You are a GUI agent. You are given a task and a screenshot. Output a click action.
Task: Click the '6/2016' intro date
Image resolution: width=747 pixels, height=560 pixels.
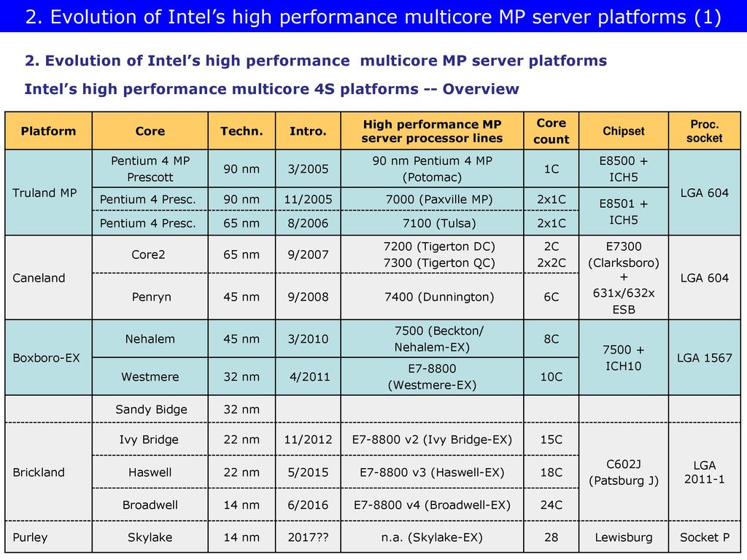pyautogui.click(x=309, y=505)
